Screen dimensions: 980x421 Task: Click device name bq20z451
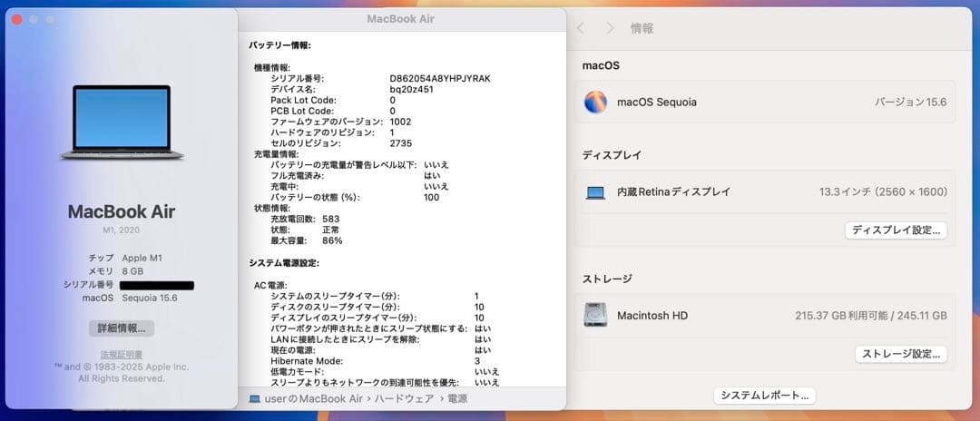coord(411,89)
